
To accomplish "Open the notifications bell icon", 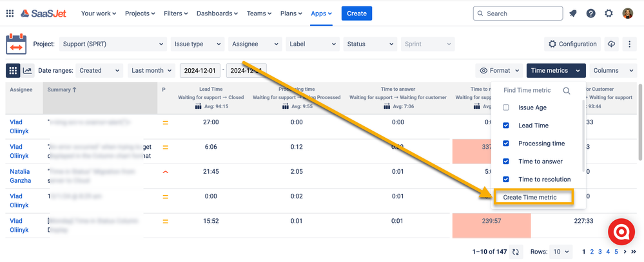I will pyautogui.click(x=573, y=14).
